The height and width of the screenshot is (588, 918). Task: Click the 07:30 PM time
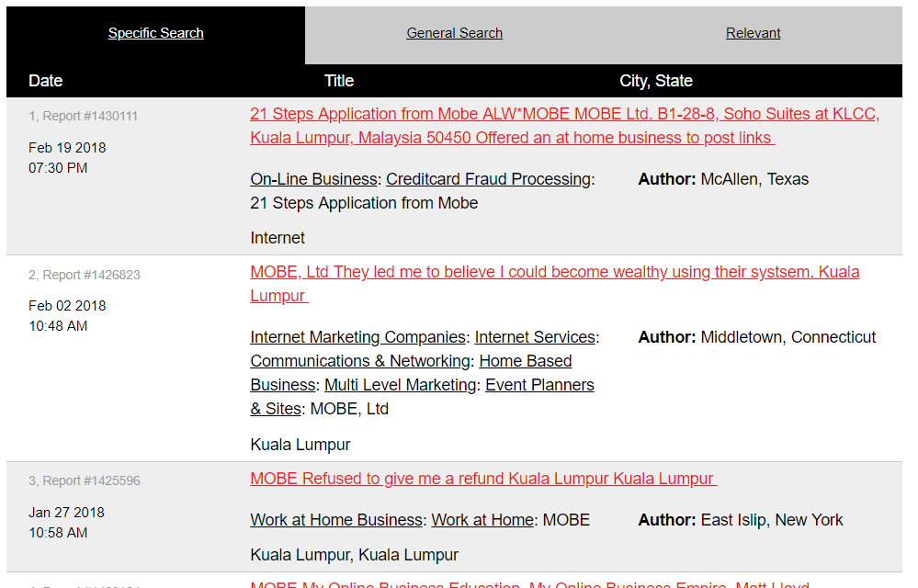[x=58, y=168]
